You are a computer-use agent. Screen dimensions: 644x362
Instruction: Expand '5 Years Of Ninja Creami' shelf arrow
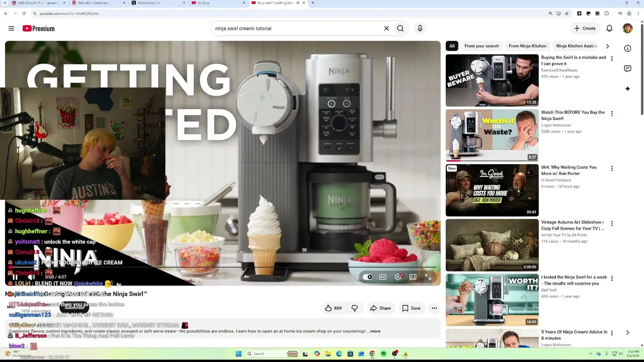point(627,332)
